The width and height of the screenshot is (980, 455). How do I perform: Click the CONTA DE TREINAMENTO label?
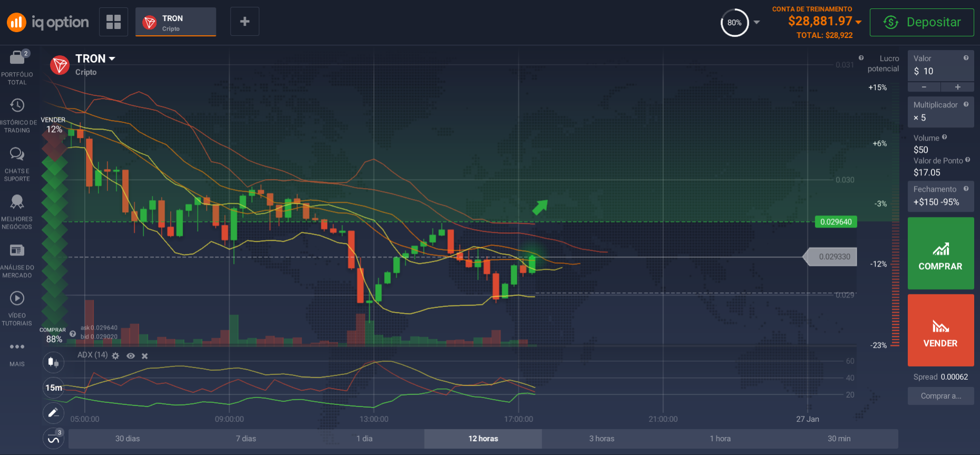(812, 9)
